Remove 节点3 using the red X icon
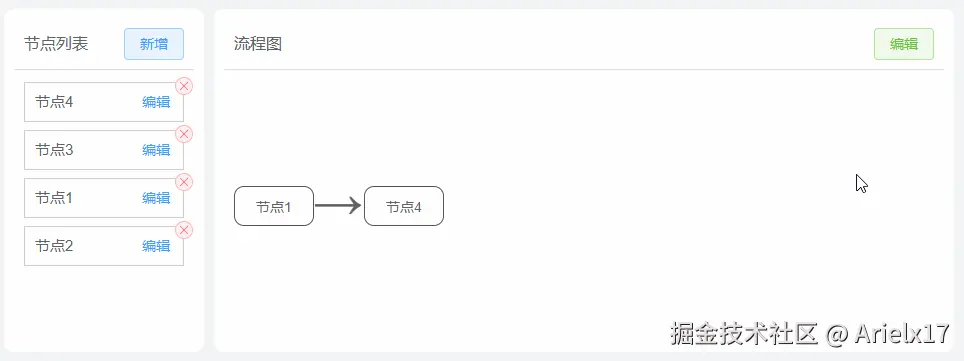Screen dimensions: 964x361 coord(184,134)
